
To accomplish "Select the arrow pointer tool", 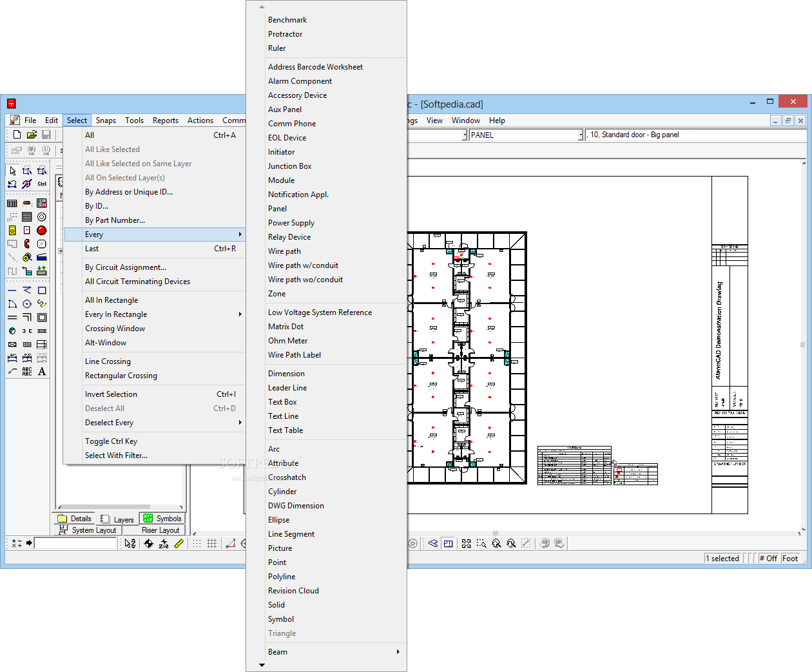I will 12,171.
